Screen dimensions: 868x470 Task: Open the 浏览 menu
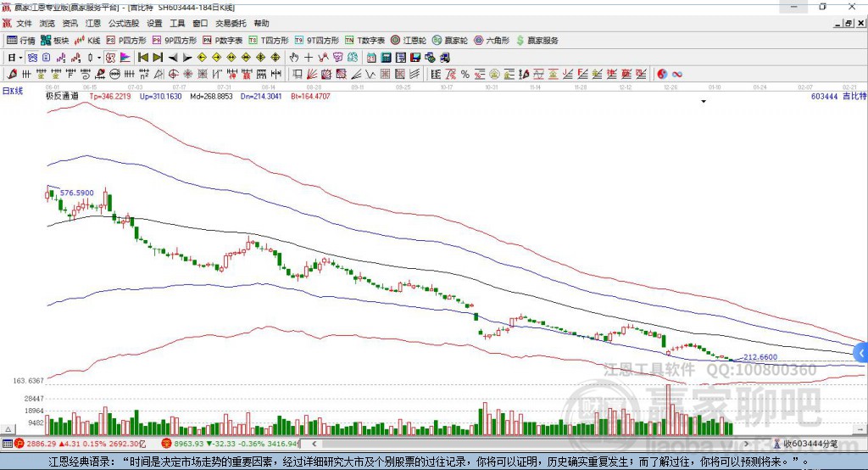[47, 23]
